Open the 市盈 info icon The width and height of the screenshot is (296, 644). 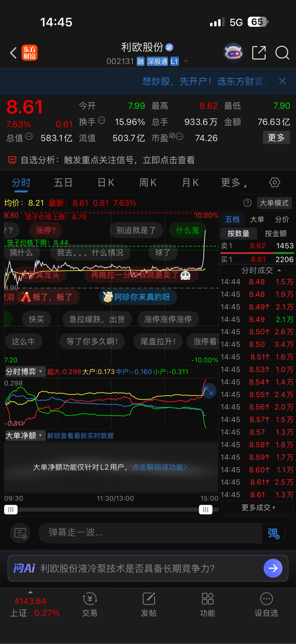179,137
